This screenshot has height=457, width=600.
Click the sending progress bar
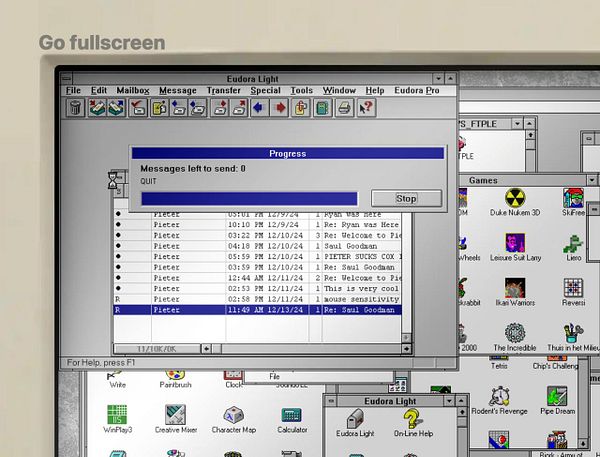(249, 199)
